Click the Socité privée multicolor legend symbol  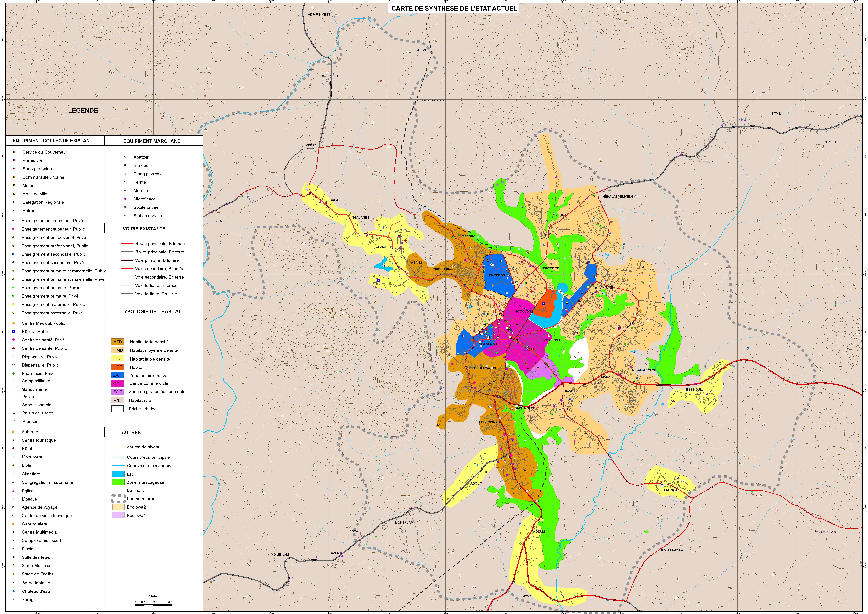[x=125, y=207]
